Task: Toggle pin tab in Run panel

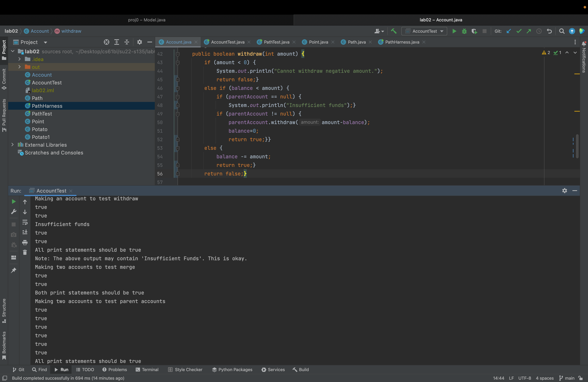Action: [x=14, y=270]
